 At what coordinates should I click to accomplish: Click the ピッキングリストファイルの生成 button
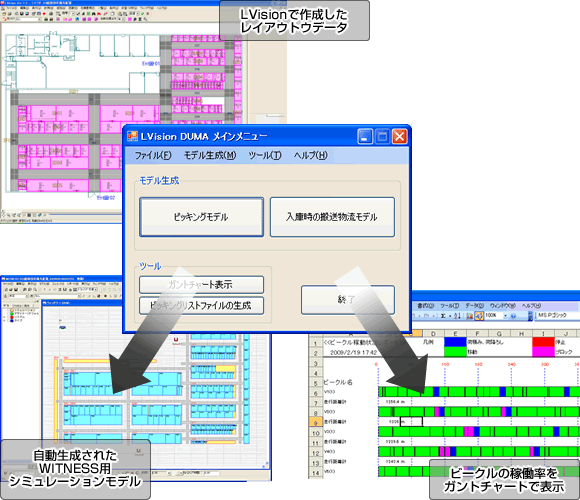(201, 305)
